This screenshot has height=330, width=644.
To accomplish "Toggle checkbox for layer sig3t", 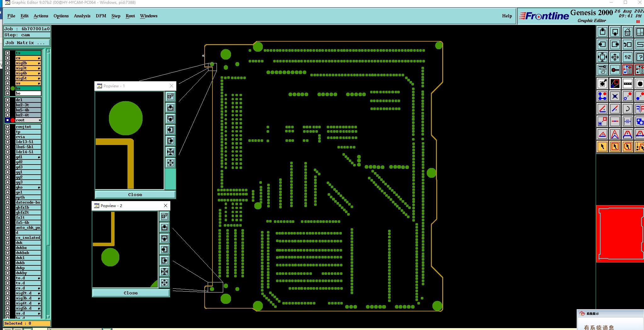I will coord(8,68).
